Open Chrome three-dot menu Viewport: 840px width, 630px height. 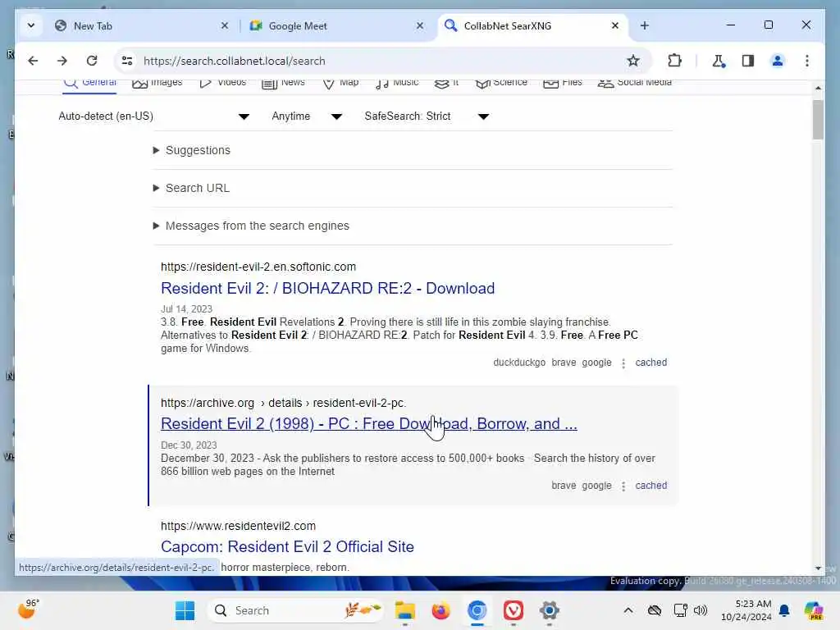point(807,61)
